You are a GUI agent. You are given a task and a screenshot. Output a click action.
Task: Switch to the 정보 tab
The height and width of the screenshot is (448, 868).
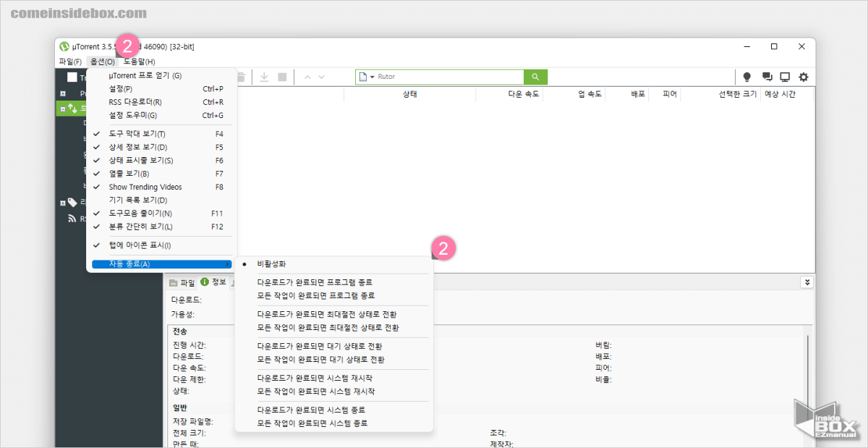click(x=213, y=282)
